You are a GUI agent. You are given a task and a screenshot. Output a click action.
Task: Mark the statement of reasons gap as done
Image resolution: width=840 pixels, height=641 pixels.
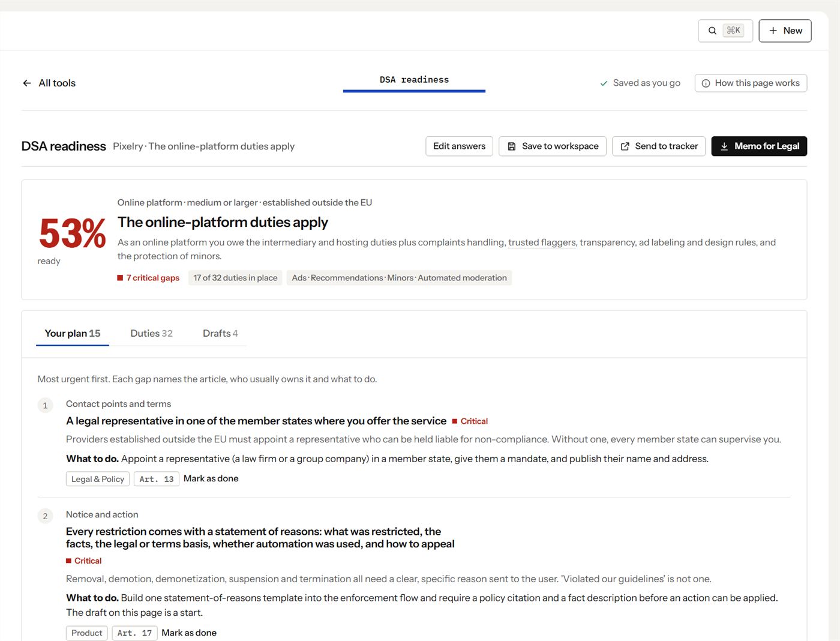pyautogui.click(x=189, y=633)
